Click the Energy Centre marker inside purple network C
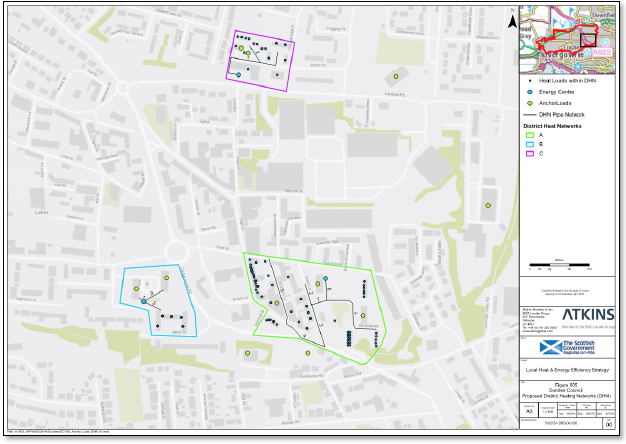 click(x=239, y=75)
